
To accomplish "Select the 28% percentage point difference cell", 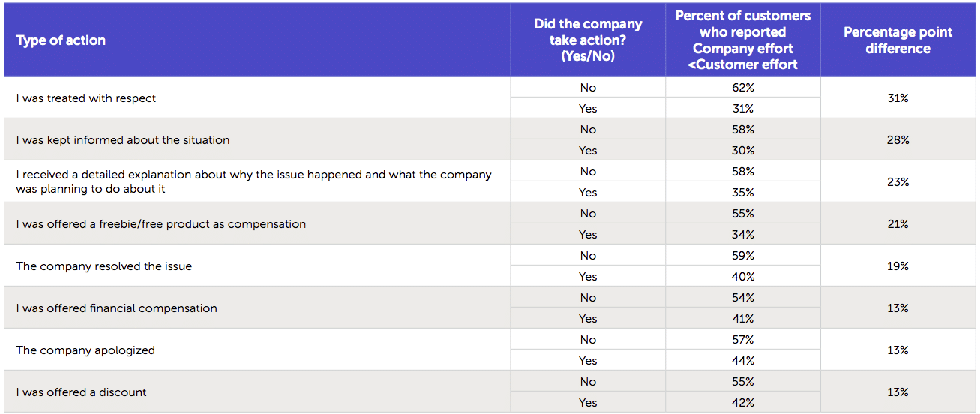I will (898, 140).
